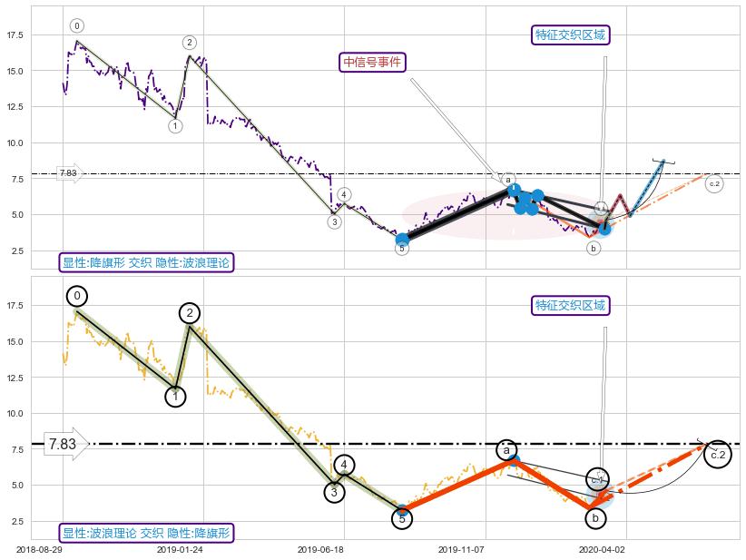Click wave marker 2 in the top chart
The image size is (746, 560).
[x=189, y=43]
